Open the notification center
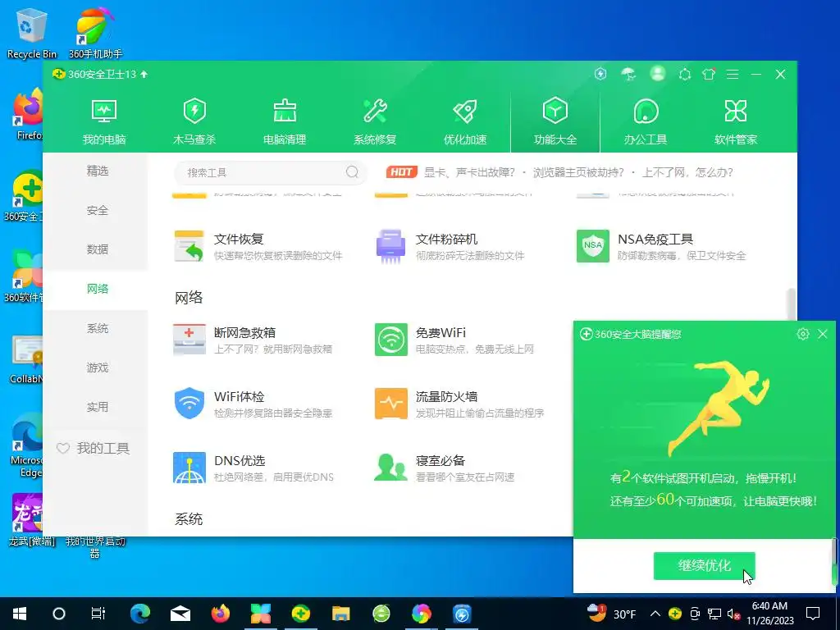 coord(813,614)
